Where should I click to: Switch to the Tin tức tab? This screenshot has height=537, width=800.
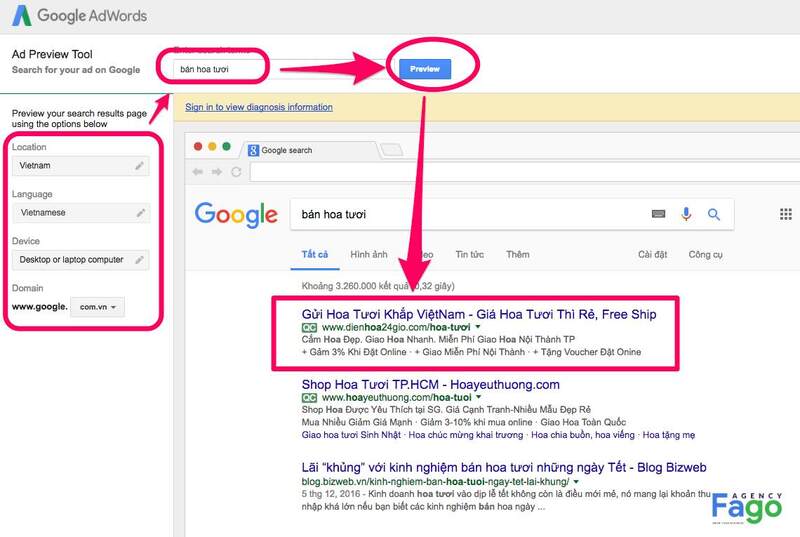pyautogui.click(x=469, y=254)
